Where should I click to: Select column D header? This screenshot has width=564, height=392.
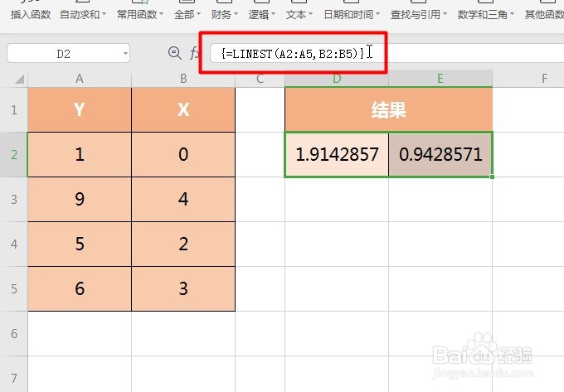coord(337,79)
